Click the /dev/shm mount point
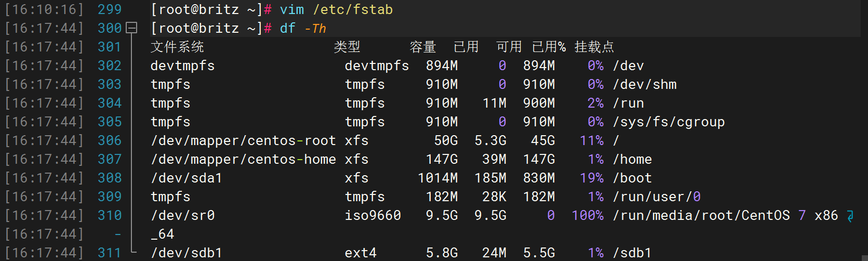This screenshot has height=261, width=868. tap(645, 84)
